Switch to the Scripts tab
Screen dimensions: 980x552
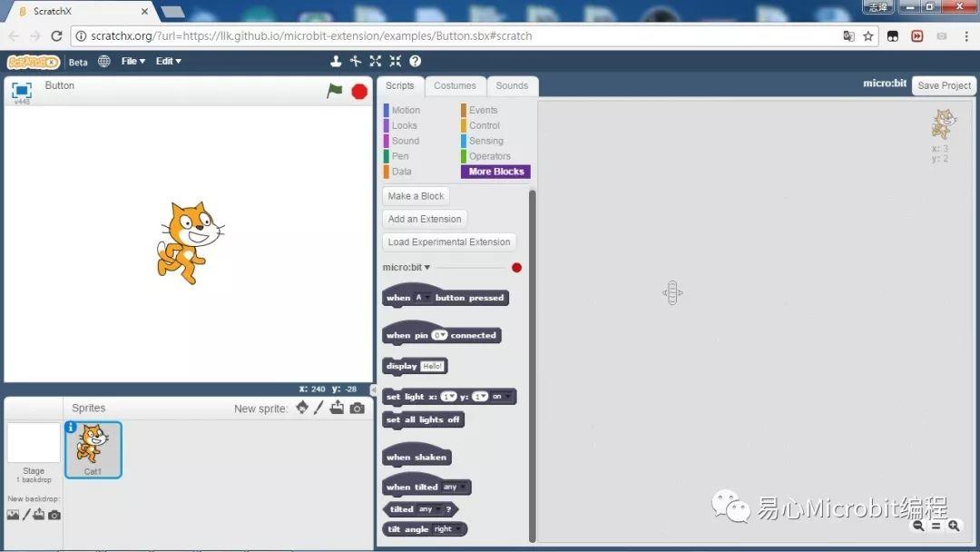click(x=400, y=85)
